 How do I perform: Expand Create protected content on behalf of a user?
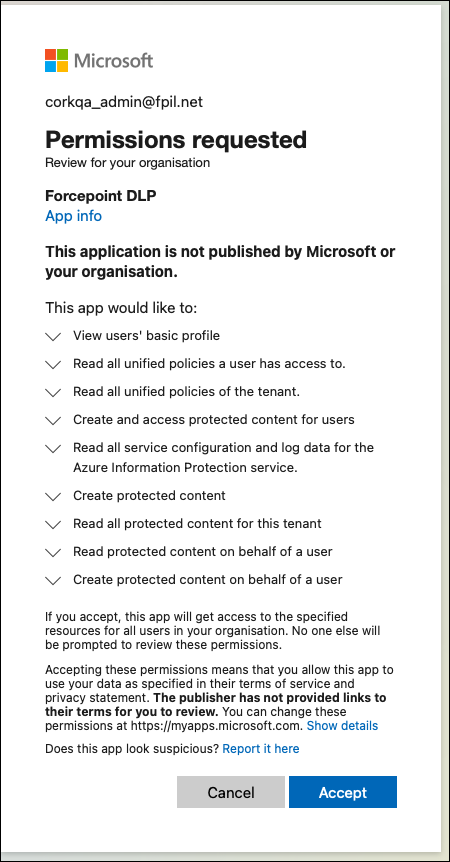[53, 581]
